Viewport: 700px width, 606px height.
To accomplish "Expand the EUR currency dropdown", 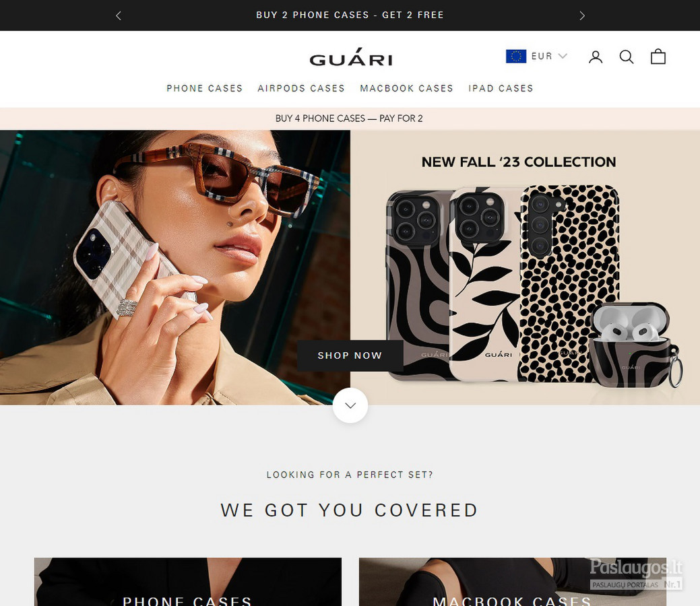I will (549, 57).
